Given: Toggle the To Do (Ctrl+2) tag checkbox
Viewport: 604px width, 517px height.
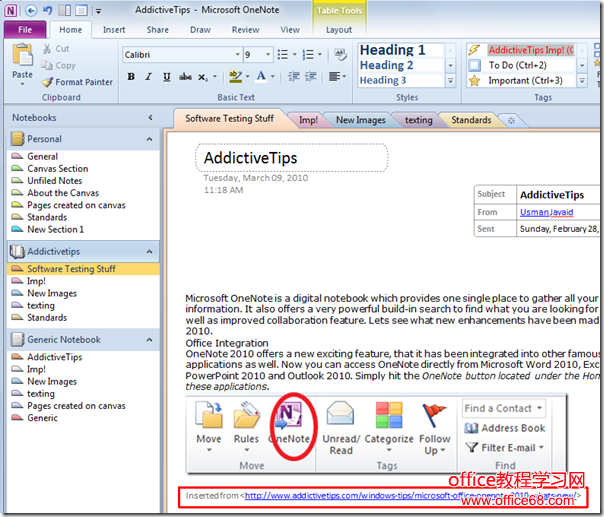Looking at the screenshot, I should point(475,65).
